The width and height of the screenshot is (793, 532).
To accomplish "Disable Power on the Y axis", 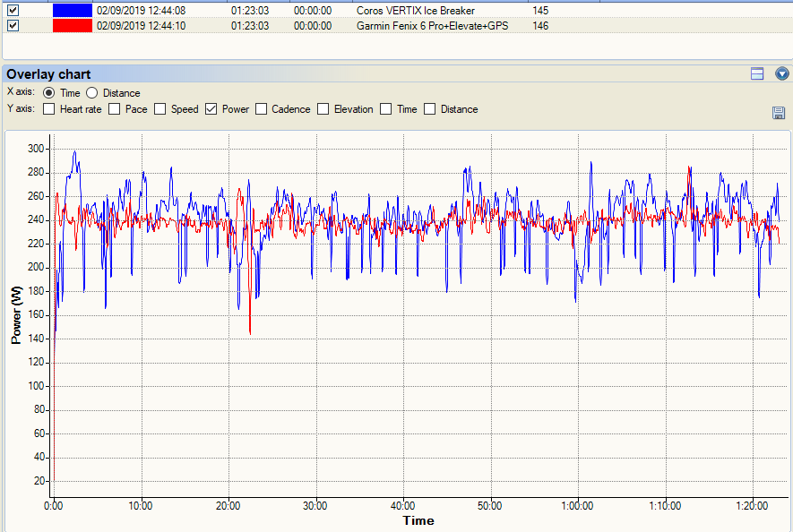I will [211, 109].
